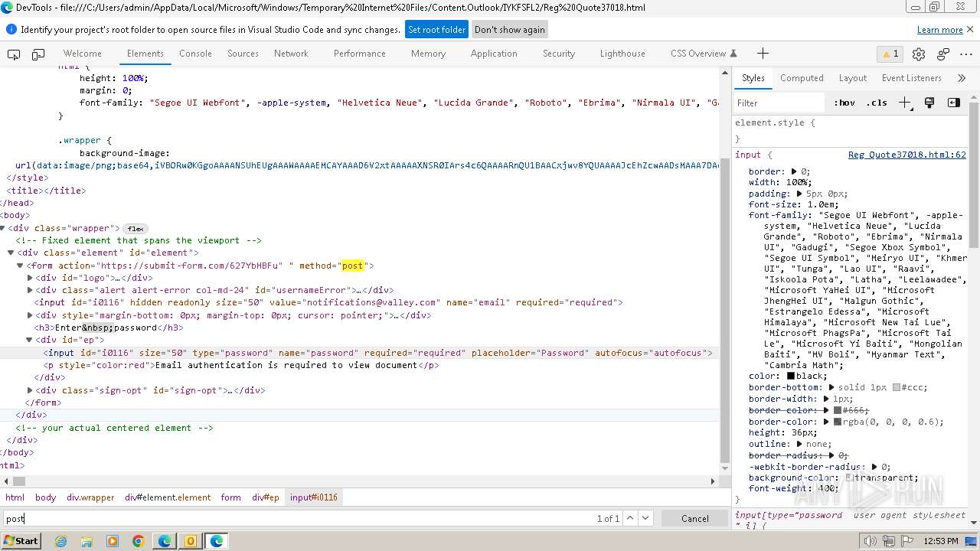Click the #ccc border-bottom color swatch
The height and width of the screenshot is (551, 980).
coord(897,387)
